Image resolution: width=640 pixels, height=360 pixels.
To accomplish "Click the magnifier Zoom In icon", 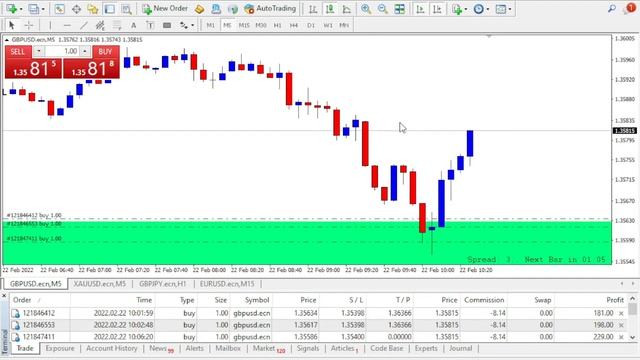I will tap(366, 9).
